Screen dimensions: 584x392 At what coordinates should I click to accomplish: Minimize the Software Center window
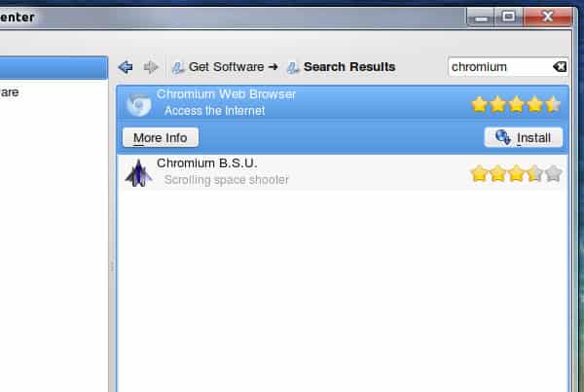pos(481,17)
